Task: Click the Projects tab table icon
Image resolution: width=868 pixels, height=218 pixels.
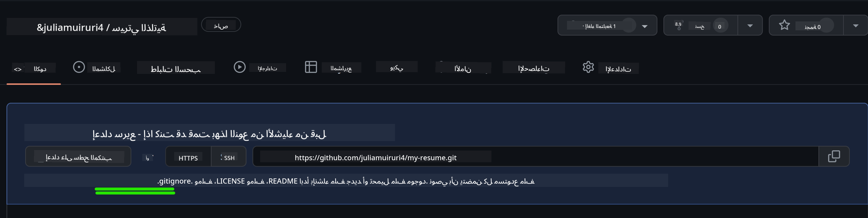Action: click(x=311, y=67)
